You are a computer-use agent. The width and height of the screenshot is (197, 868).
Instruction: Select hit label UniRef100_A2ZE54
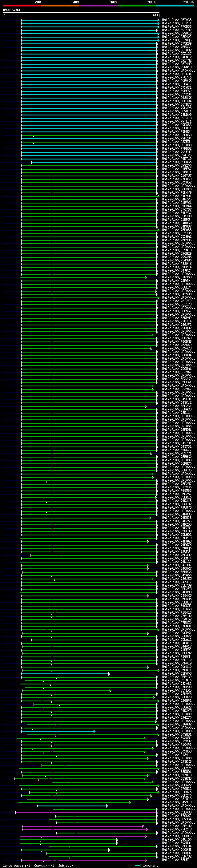coord(177,142)
